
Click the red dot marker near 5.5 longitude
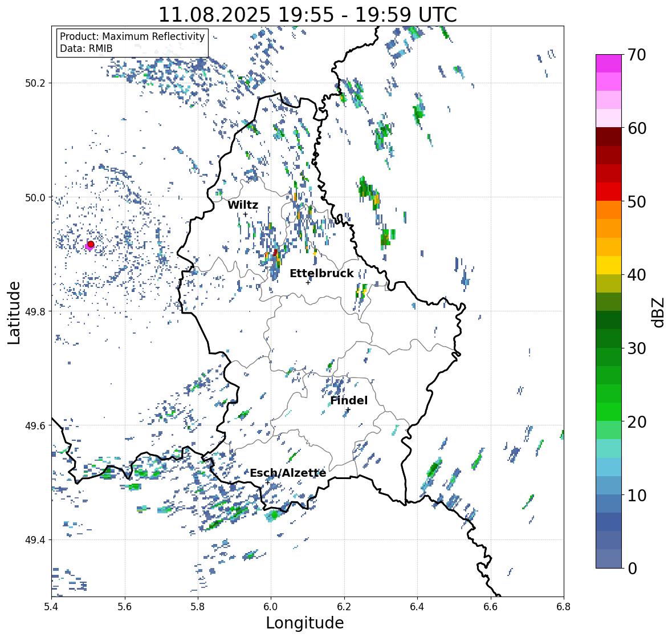point(91,244)
